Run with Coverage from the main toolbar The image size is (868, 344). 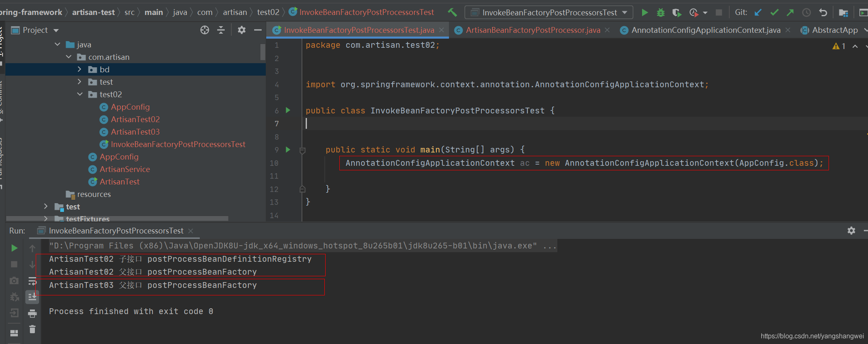click(x=677, y=12)
